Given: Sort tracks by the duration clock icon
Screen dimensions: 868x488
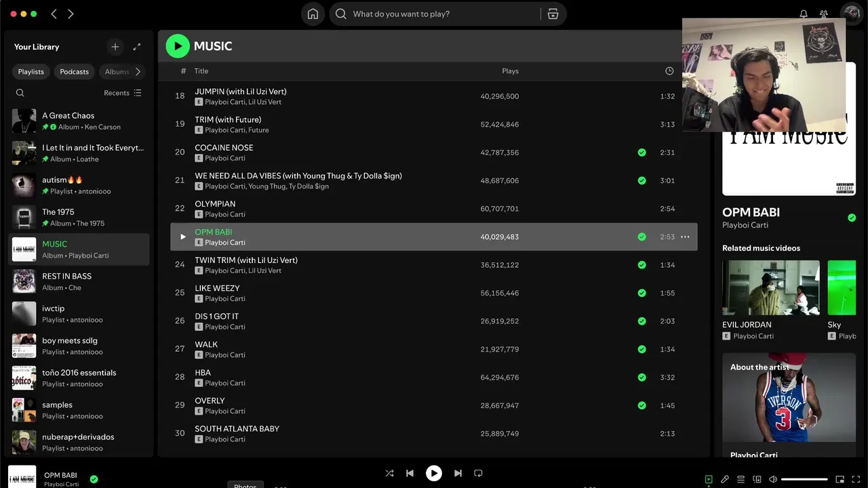Looking at the screenshot, I should point(669,71).
